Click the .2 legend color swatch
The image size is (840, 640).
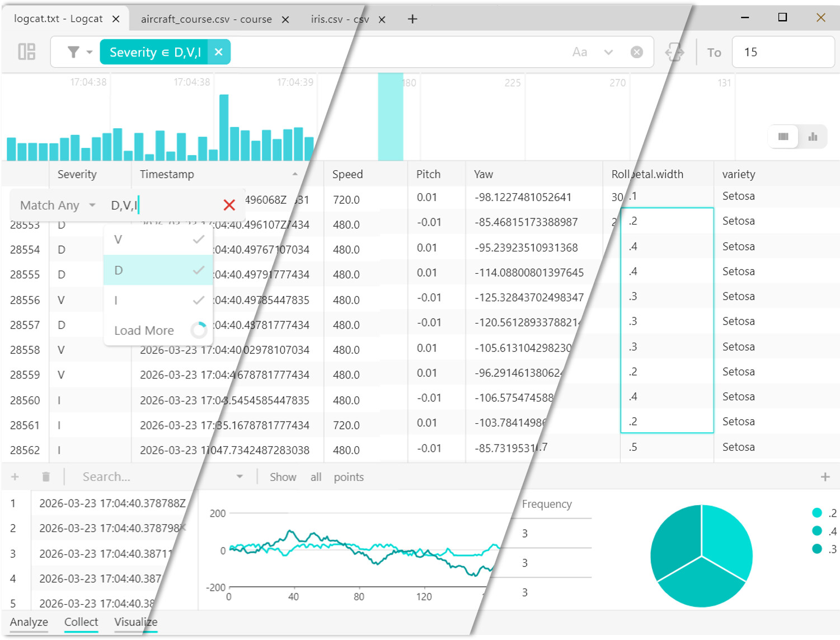[x=816, y=513]
